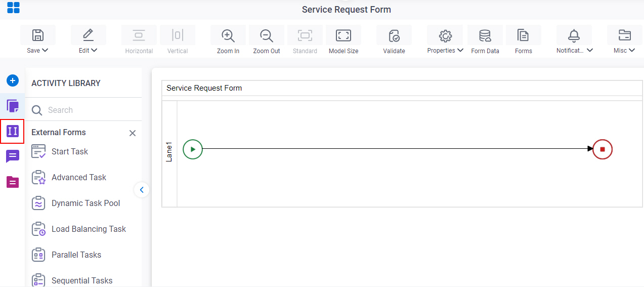Click the Standard zoom icon
This screenshot has width=644, height=287.
coord(305,35)
